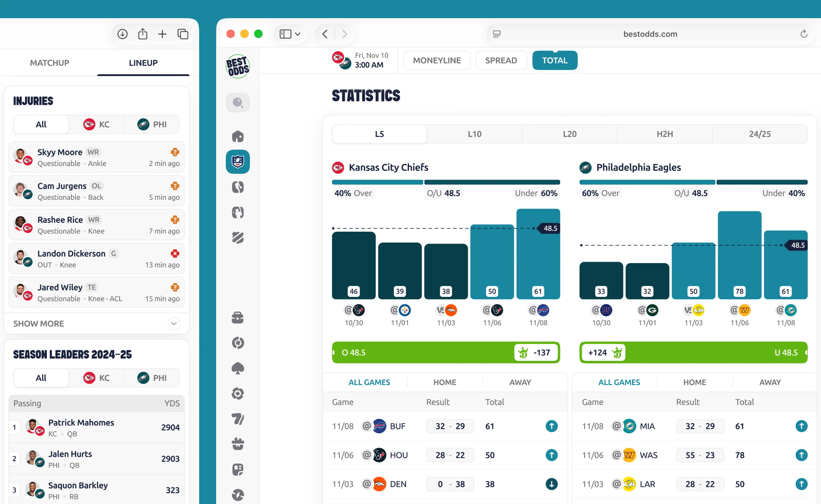Click the downloads icon in toolbar
Screen dimensions: 821x504
(x=122, y=34)
